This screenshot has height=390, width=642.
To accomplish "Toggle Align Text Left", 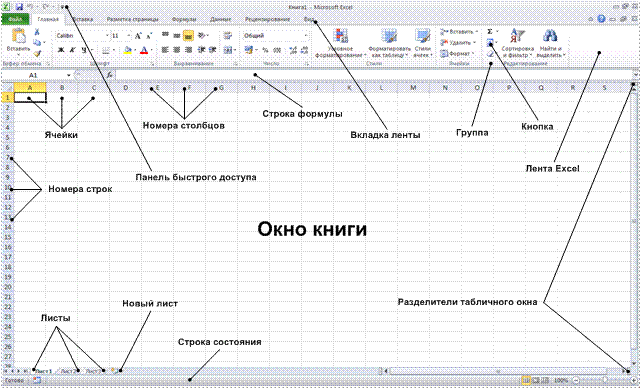I will point(165,50).
